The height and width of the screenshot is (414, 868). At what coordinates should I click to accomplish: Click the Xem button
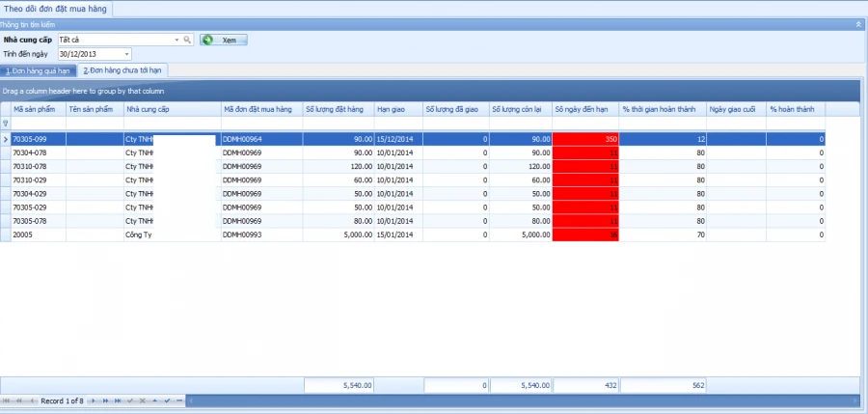coord(224,40)
